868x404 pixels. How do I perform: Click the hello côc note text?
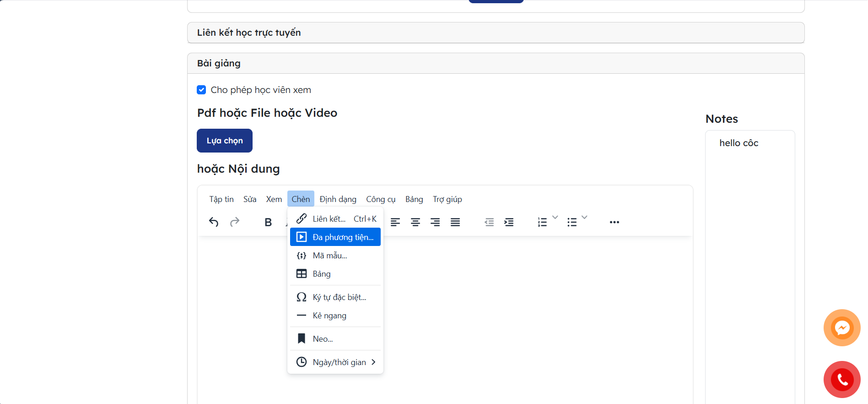point(739,143)
